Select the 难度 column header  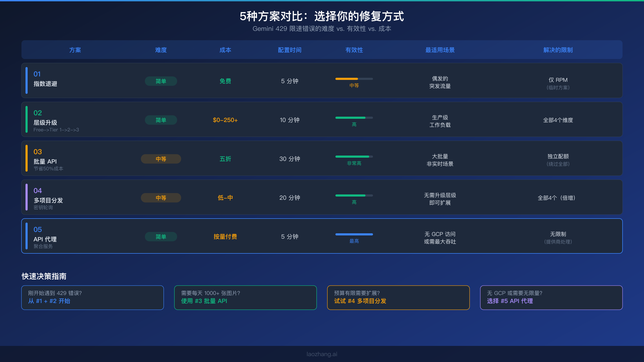click(161, 50)
